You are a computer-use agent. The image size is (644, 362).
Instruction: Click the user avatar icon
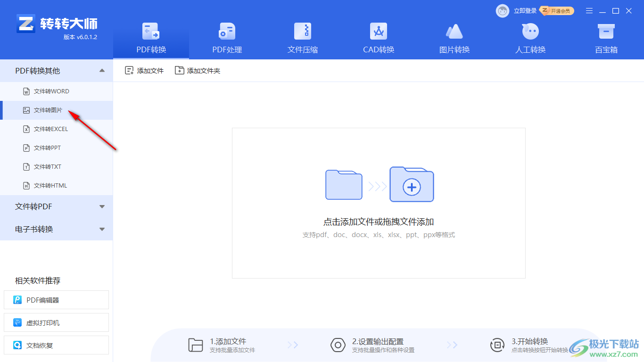point(503,10)
